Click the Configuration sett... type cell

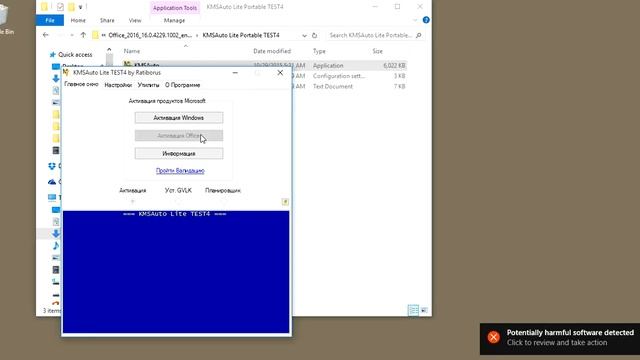(x=339, y=76)
